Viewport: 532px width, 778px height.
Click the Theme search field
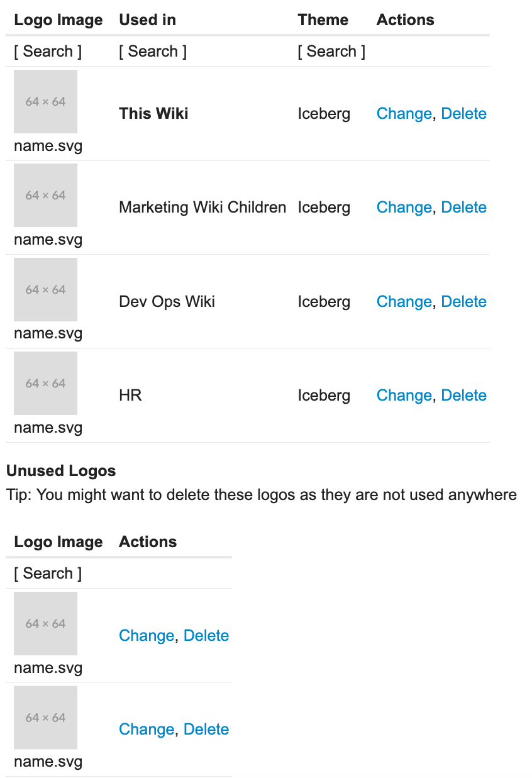click(x=331, y=52)
